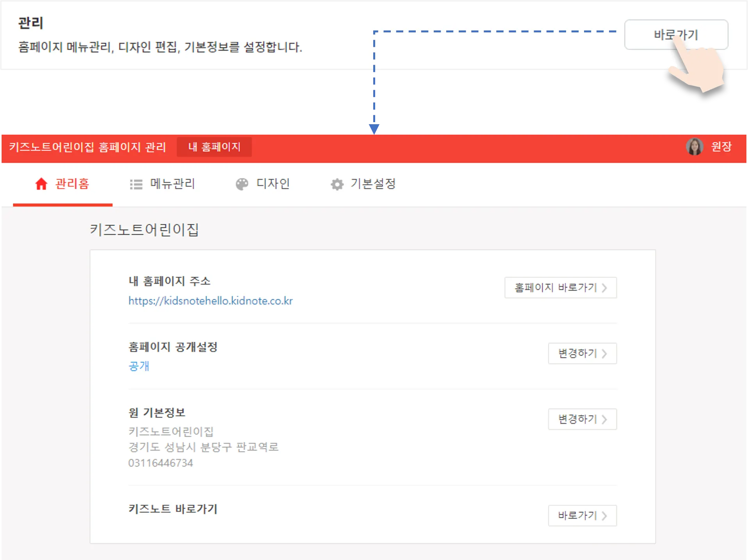The width and height of the screenshot is (748, 560).
Task: Click the gear icon beside 기본설정
Action: (337, 184)
